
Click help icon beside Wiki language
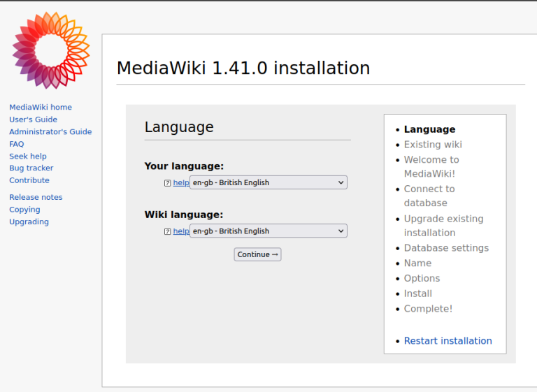(168, 232)
